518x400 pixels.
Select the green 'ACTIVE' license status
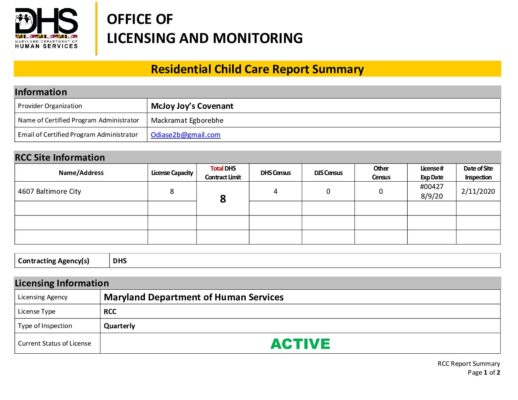tap(300, 344)
